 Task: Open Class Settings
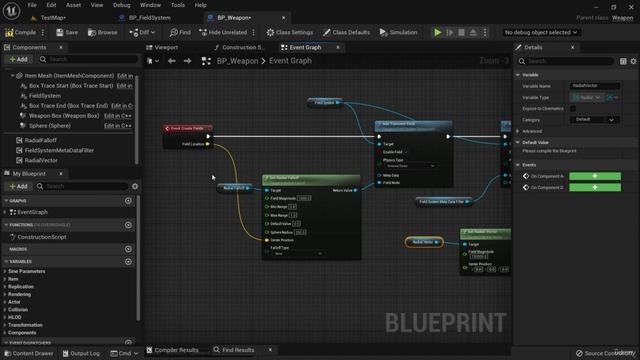coord(290,32)
